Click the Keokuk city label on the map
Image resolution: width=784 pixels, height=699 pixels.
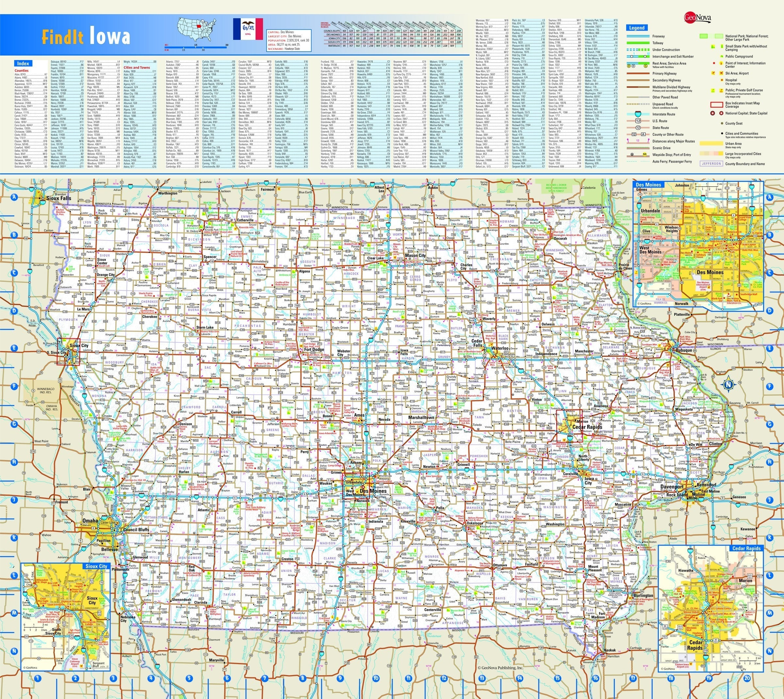point(610,650)
